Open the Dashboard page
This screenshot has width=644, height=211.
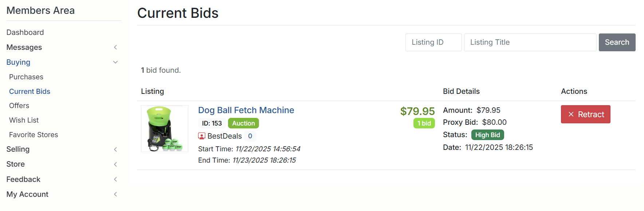click(25, 32)
